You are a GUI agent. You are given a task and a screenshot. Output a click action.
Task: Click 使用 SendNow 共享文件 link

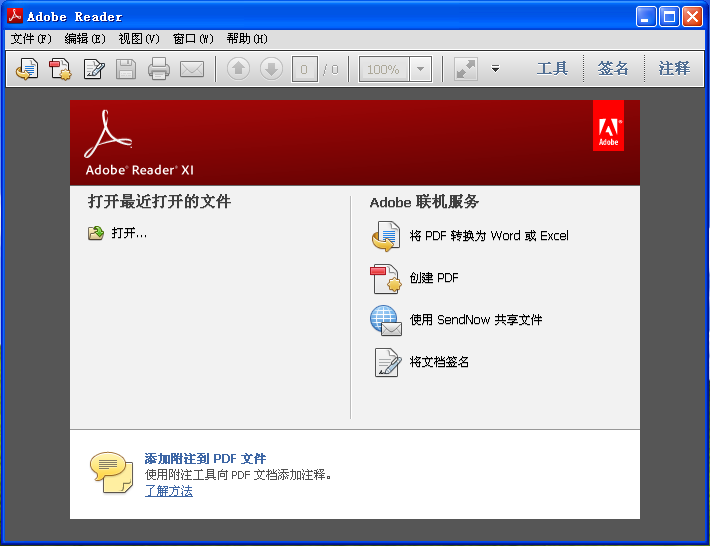coord(475,320)
